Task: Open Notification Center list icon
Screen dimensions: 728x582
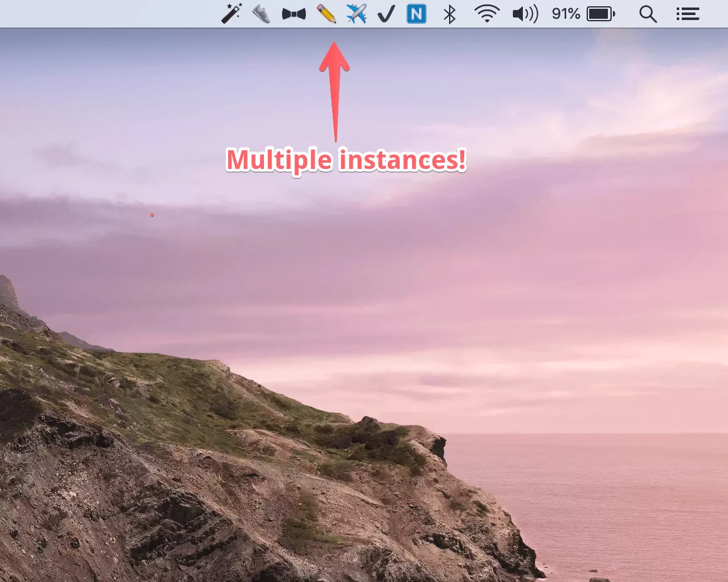Action: coord(687,13)
